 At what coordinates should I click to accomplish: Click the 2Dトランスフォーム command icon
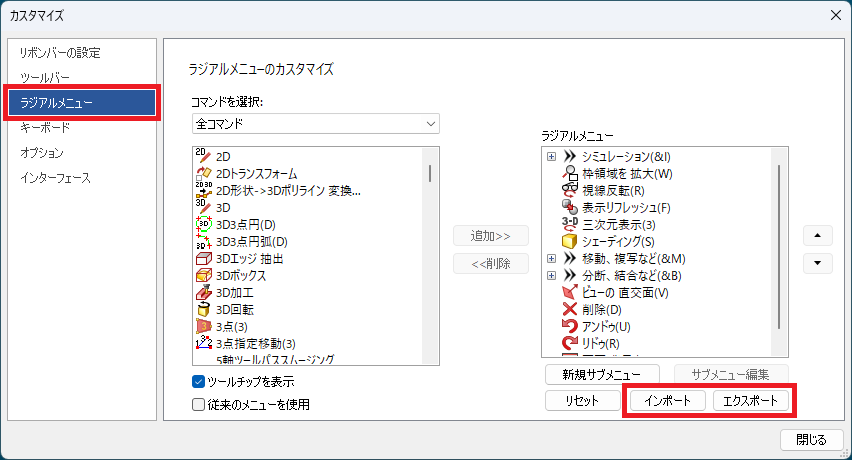tap(203, 173)
